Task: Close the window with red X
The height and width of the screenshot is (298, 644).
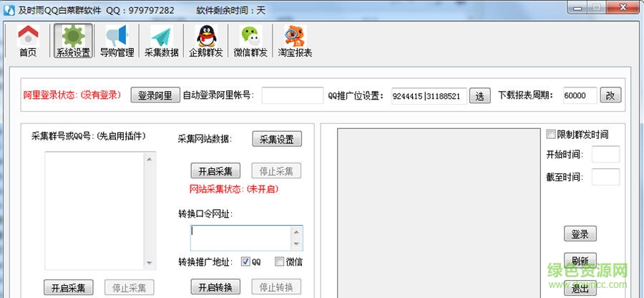Action: click(623, 8)
